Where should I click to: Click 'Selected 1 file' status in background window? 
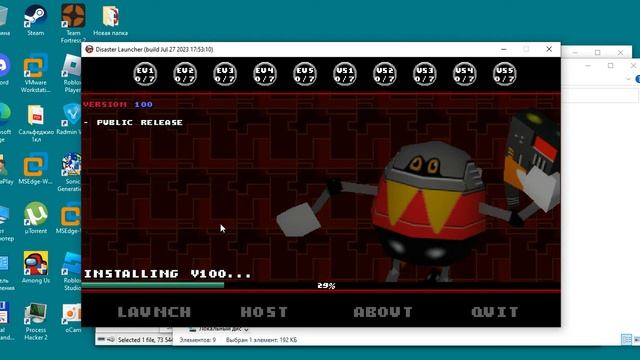pyautogui.click(x=144, y=340)
